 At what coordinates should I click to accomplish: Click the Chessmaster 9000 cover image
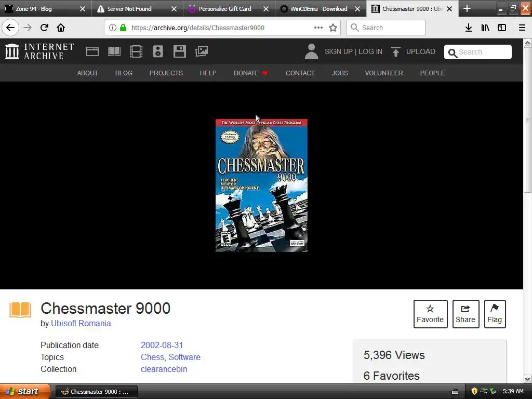coord(261,185)
